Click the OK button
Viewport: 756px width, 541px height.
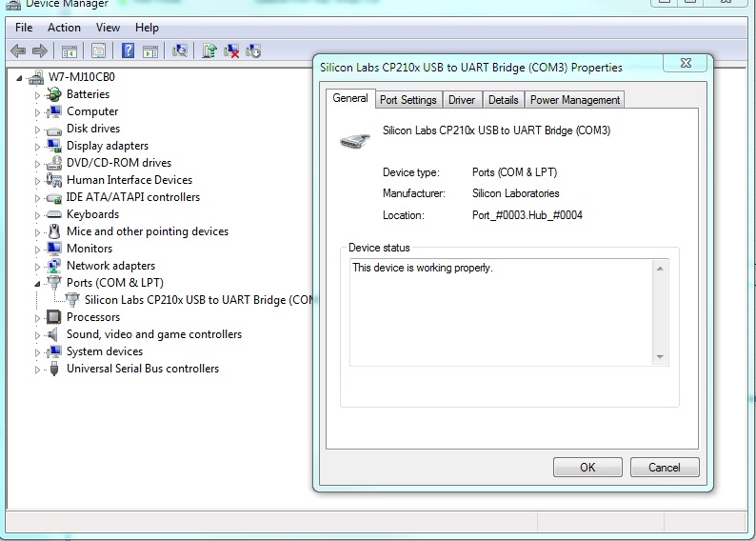point(587,468)
